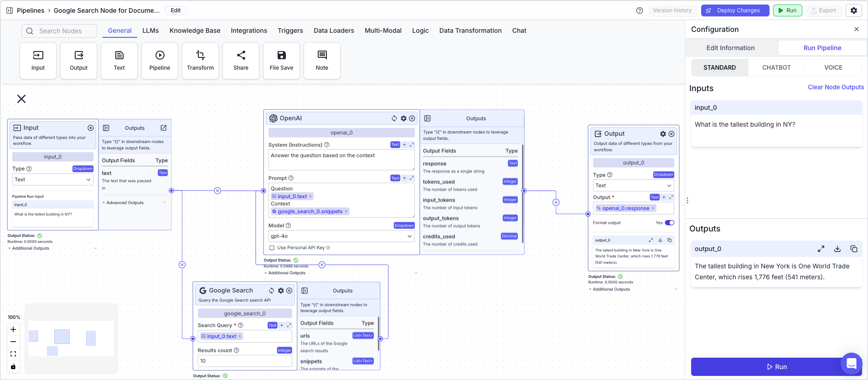Copy output_0 result in Configuration panel

coord(854,249)
